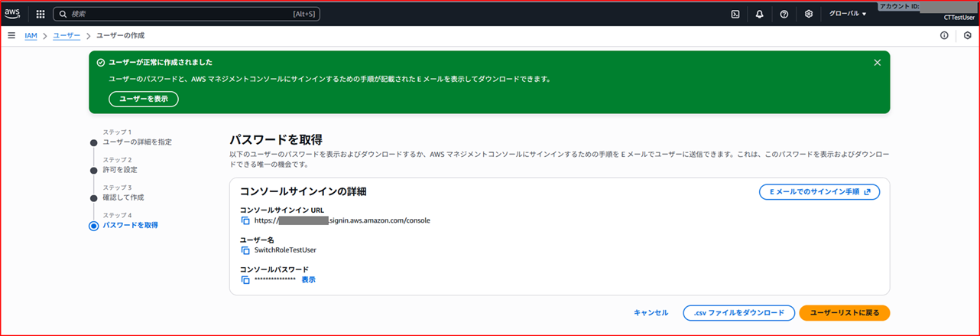This screenshot has width=980, height=336.
Task: Click the E メールでのサインイン手順 button
Action: (x=819, y=192)
